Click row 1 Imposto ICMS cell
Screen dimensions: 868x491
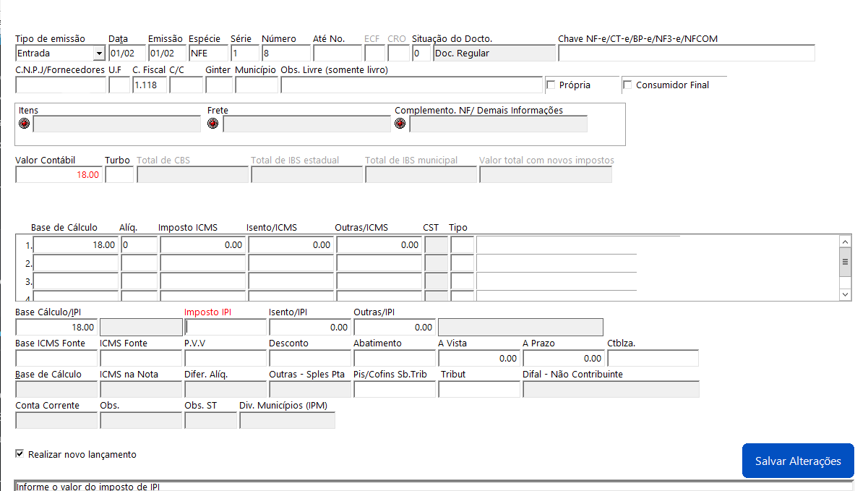(x=203, y=244)
